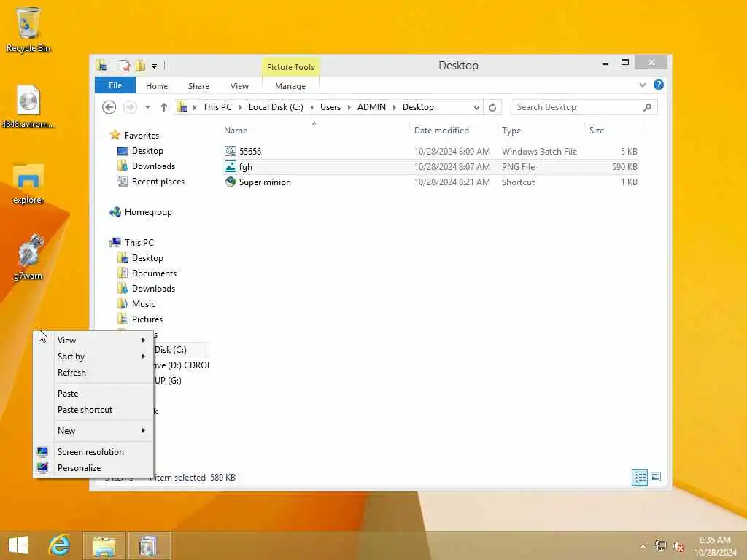Image resolution: width=747 pixels, height=560 pixels.
Task: Switch to the View ribbon tab
Action: pos(239,86)
